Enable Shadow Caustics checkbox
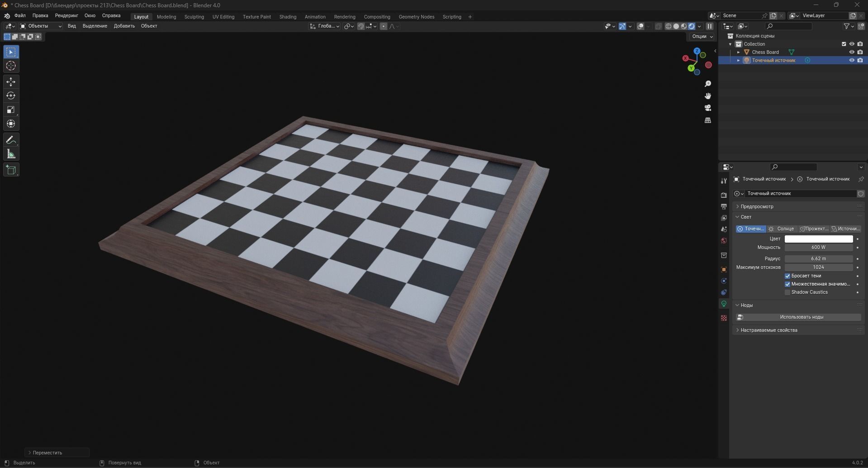 (x=787, y=292)
